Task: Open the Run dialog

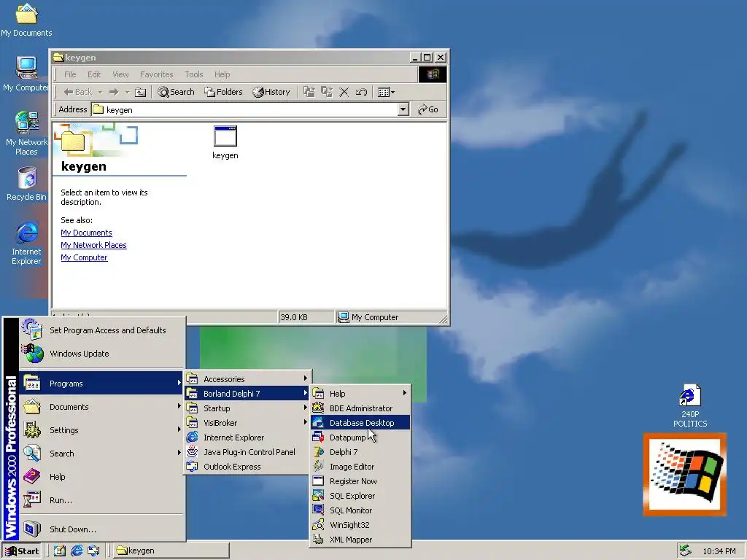Action: pos(101,500)
